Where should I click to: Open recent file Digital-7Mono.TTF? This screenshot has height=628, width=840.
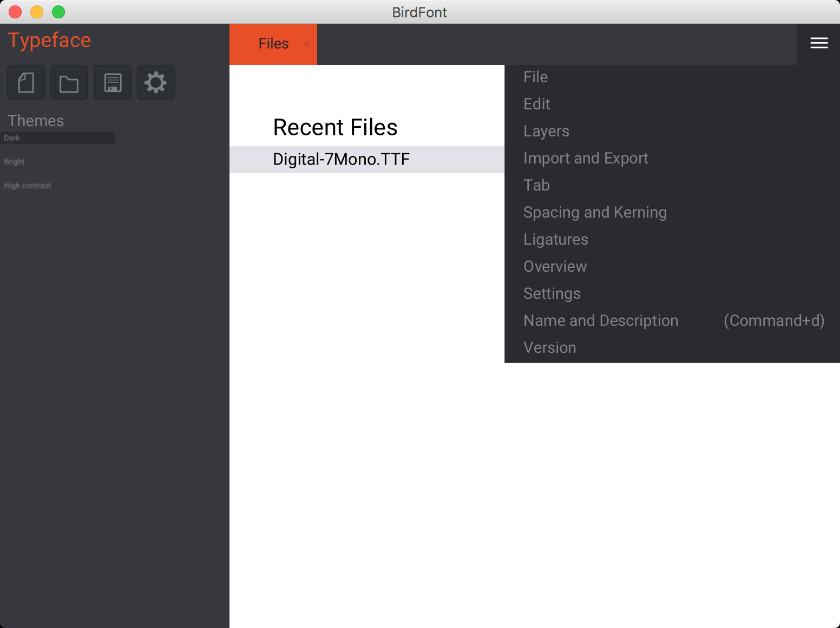[367, 160]
